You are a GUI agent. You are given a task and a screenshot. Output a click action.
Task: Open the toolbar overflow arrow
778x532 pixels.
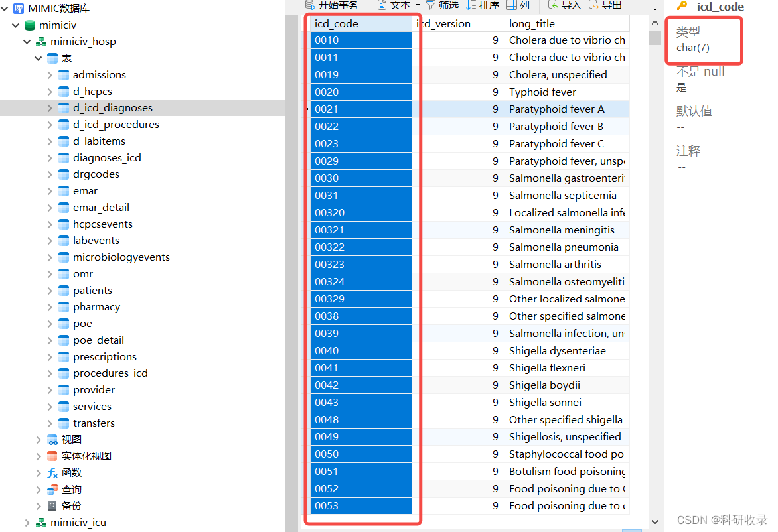[655, 9]
